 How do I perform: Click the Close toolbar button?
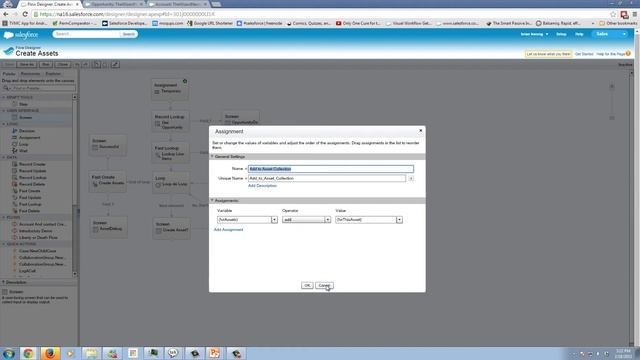[62, 64]
